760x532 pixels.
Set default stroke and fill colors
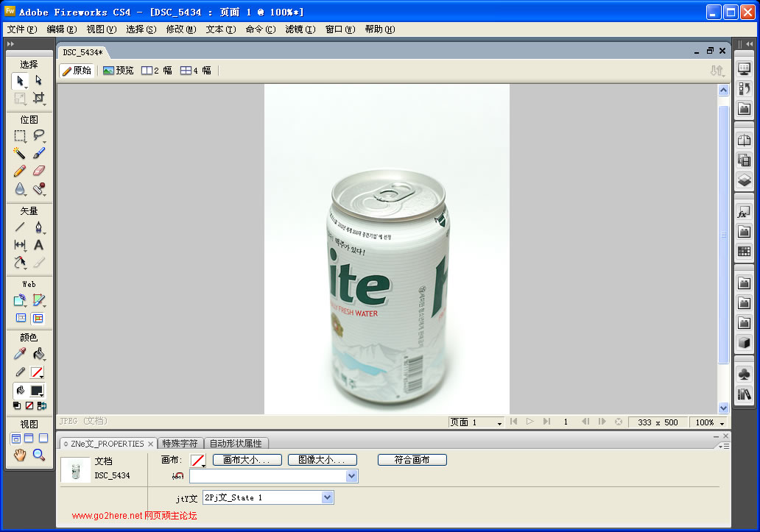[17, 405]
